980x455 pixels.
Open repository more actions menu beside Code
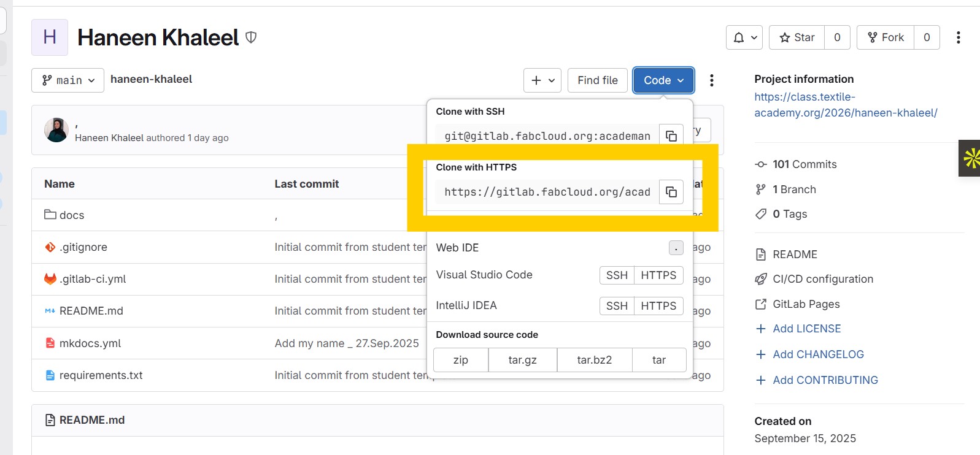pos(711,80)
